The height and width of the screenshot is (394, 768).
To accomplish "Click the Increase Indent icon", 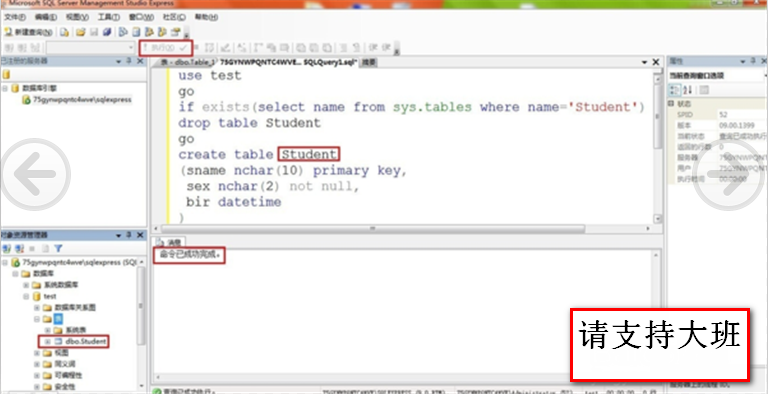I will coord(386,48).
